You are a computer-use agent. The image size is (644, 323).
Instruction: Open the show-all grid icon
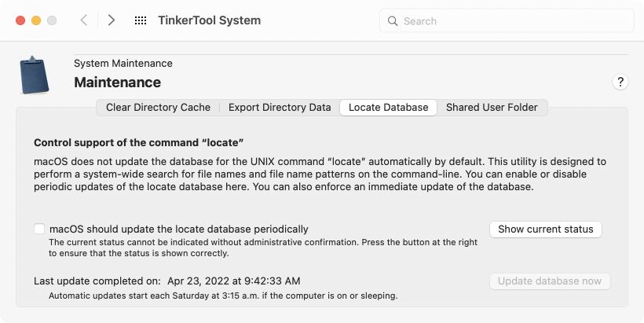141,20
